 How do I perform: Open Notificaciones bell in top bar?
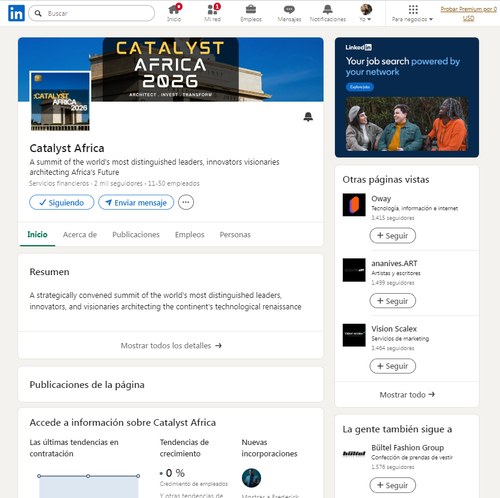pos(328,13)
